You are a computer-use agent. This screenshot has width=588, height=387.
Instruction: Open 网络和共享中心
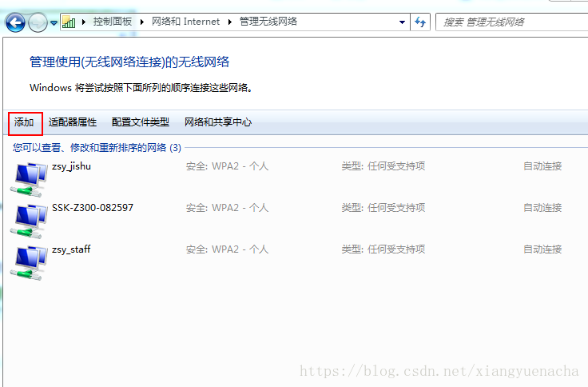[218, 122]
